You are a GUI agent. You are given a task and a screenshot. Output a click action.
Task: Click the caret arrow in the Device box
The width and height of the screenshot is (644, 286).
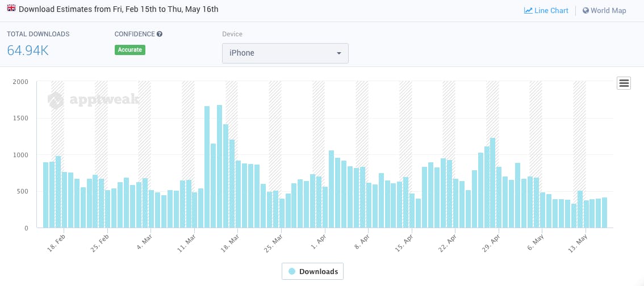point(339,53)
